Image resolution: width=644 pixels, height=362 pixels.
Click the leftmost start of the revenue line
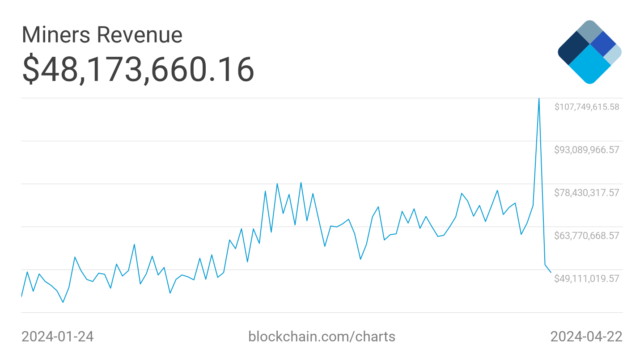(x=21, y=296)
